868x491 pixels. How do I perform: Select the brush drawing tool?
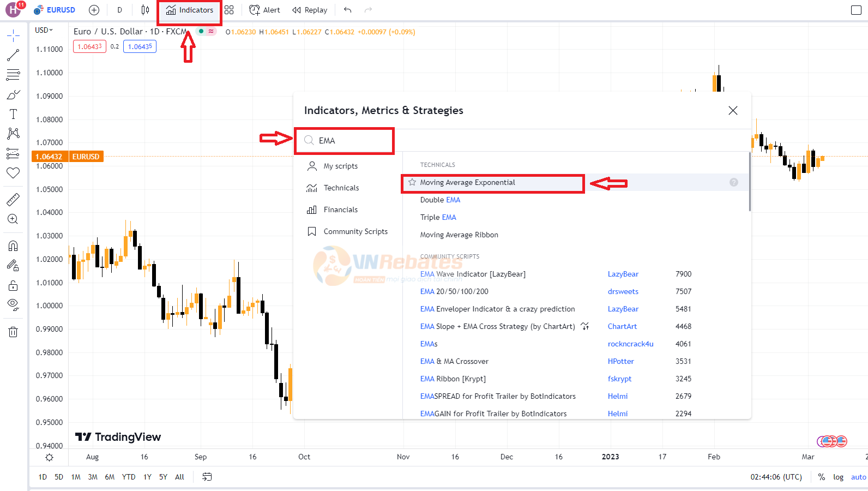(x=13, y=94)
